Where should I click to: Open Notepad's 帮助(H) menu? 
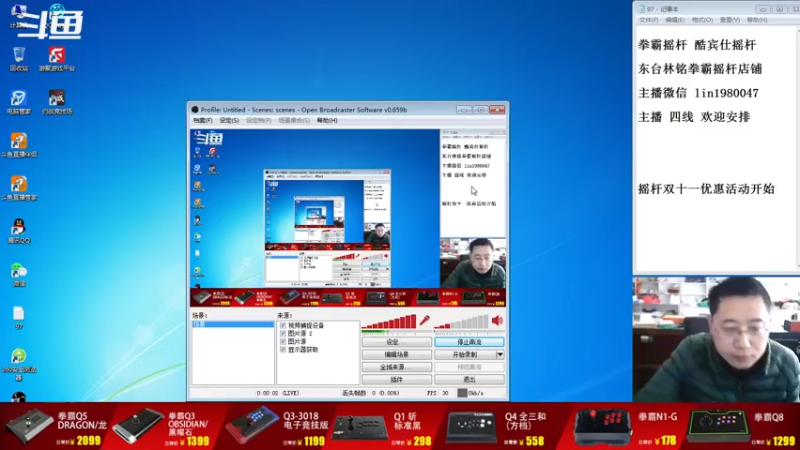(x=757, y=20)
